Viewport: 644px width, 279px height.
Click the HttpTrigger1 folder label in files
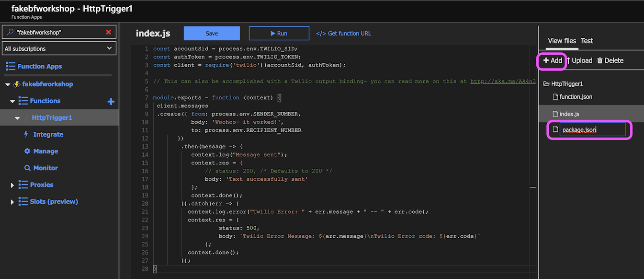567,84
